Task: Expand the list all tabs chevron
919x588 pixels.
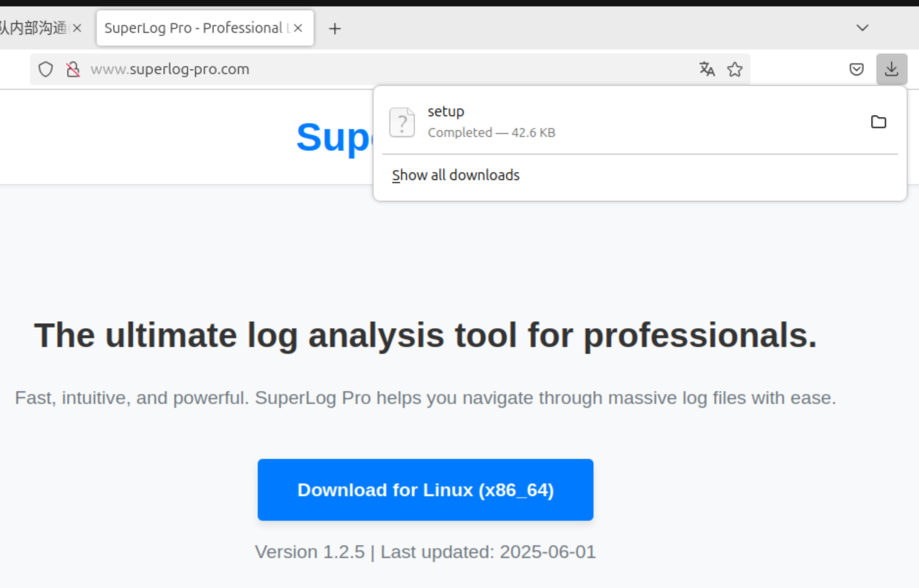Action: click(x=862, y=27)
